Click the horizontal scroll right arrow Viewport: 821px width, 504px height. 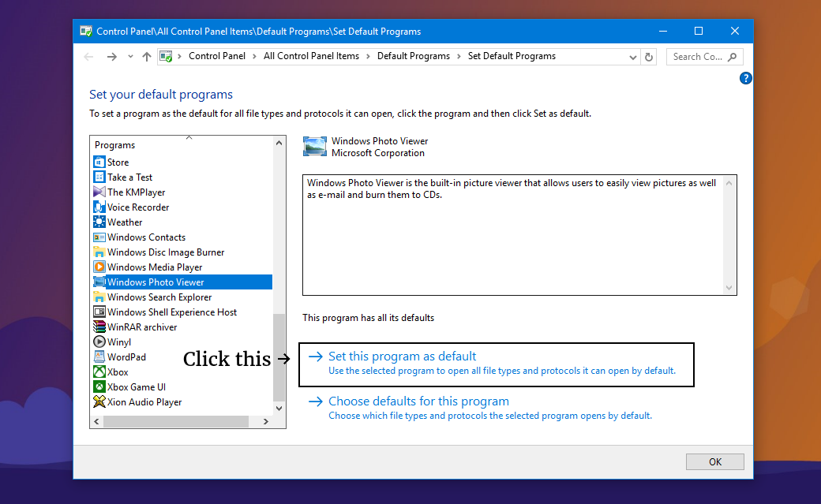[x=266, y=421]
